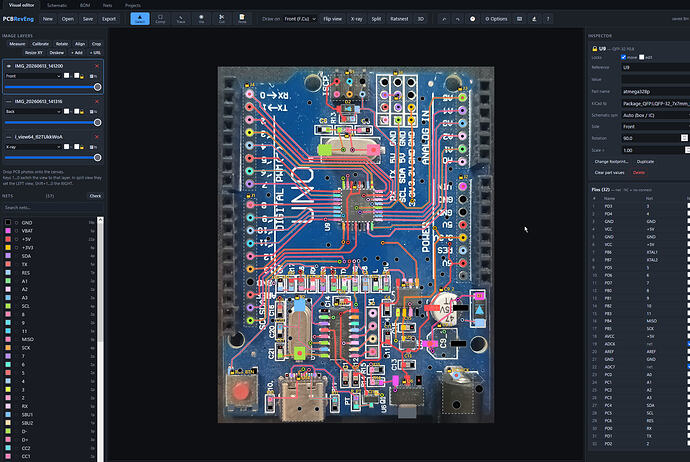Click the Deskew image button
The width and height of the screenshot is (690, 462).
[56, 53]
